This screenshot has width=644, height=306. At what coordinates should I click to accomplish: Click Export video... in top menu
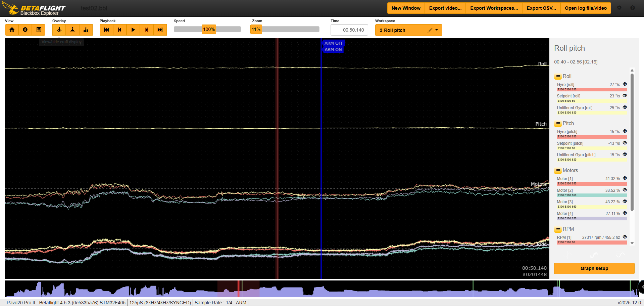coord(445,8)
